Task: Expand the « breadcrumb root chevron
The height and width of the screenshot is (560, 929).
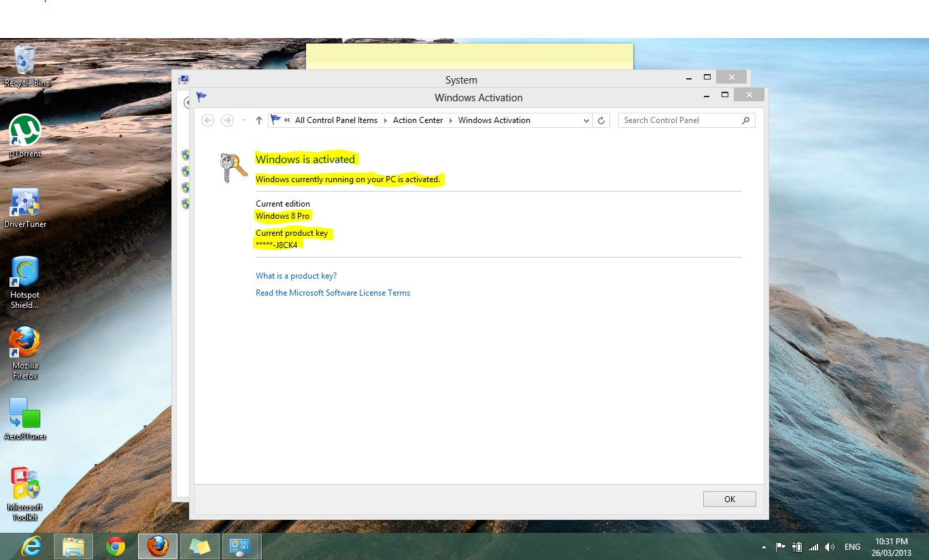Action: [287, 120]
